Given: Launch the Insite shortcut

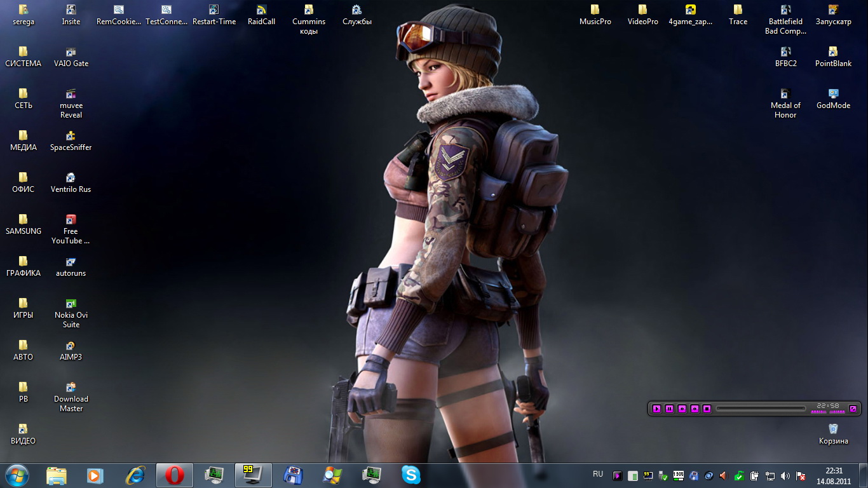Looking at the screenshot, I should (71, 15).
